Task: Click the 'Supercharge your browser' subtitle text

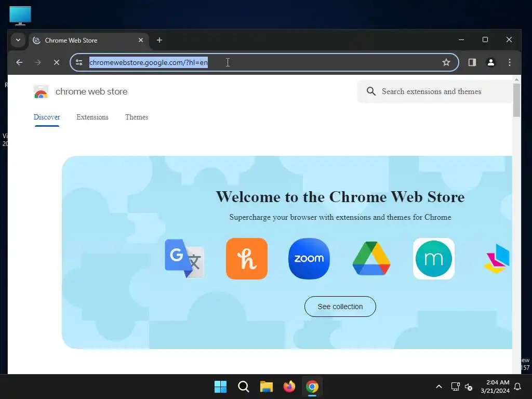Action: (x=340, y=217)
